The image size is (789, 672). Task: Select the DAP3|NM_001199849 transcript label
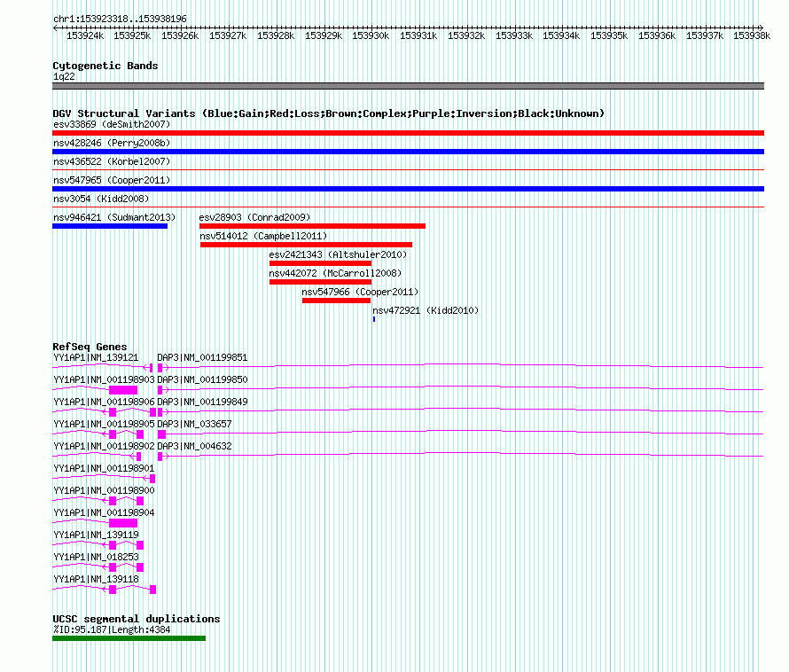click(202, 402)
